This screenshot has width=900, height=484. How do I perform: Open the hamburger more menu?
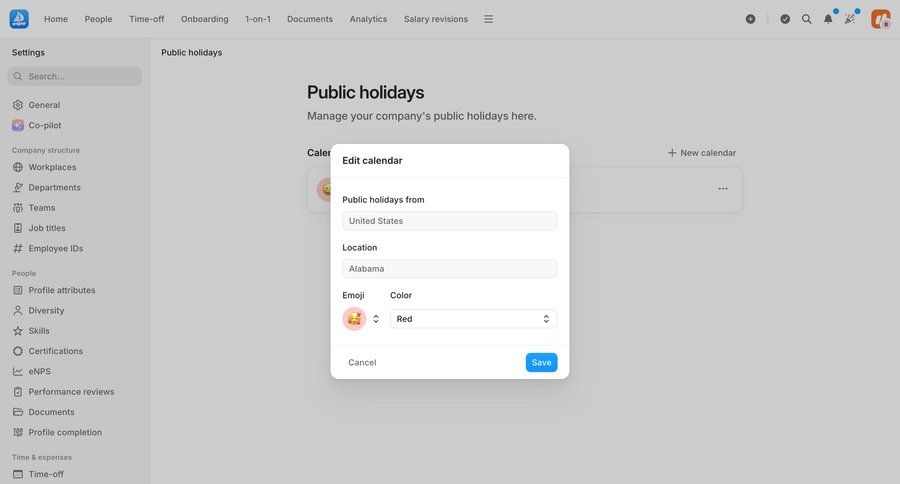pos(488,19)
